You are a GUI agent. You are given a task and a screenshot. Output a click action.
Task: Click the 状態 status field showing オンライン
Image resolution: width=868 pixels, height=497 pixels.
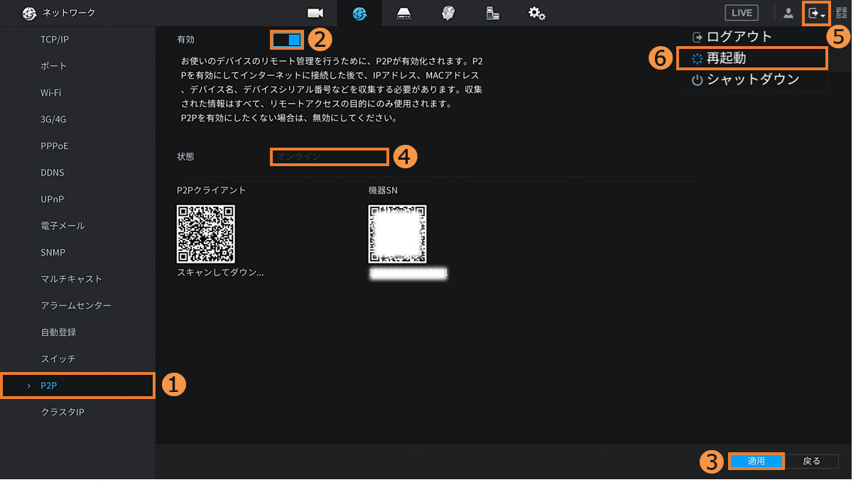coord(330,156)
